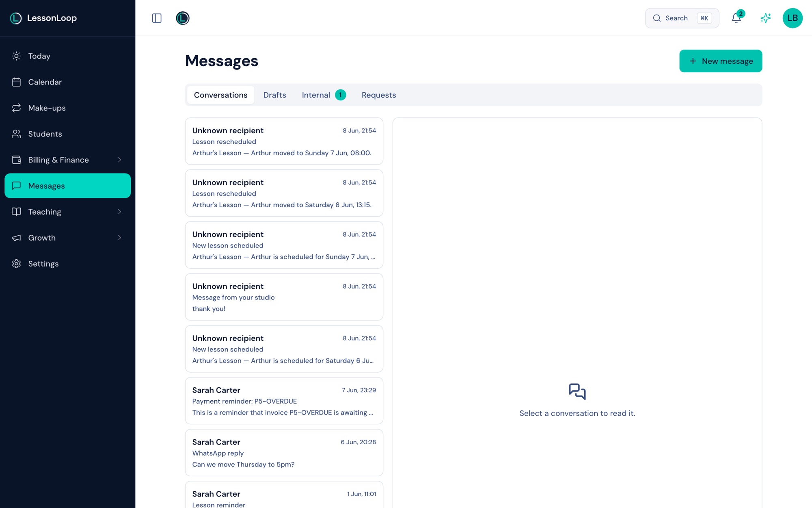This screenshot has height=508, width=812.
Task: Click 'Select a conversation to read it.' text
Action: pyautogui.click(x=577, y=413)
